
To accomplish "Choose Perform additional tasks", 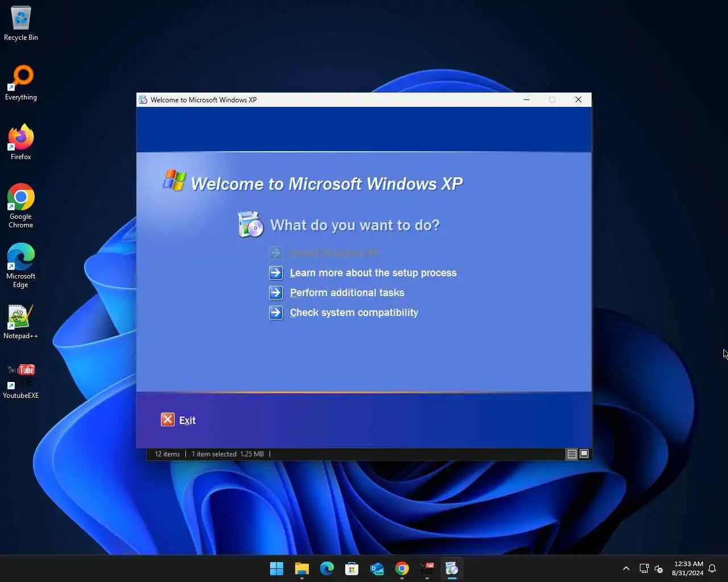I will pos(347,293).
